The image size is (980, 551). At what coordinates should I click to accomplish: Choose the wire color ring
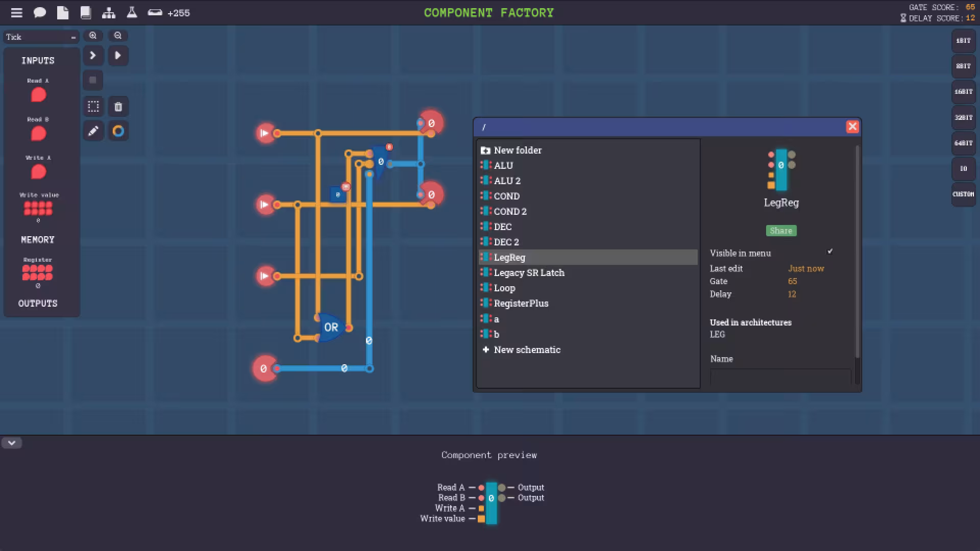[x=118, y=131]
